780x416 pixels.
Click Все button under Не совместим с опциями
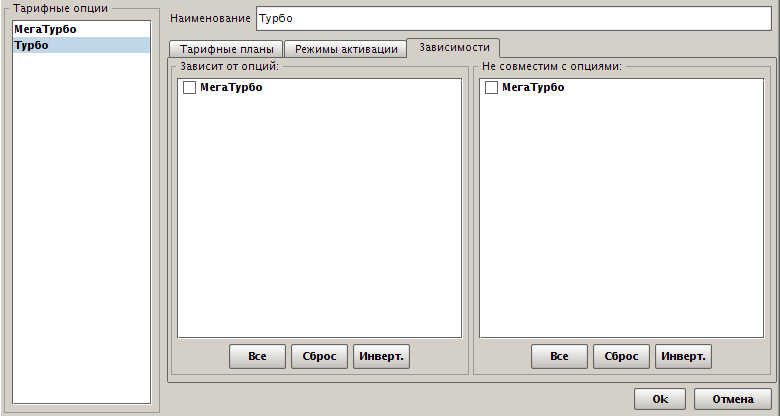point(559,356)
